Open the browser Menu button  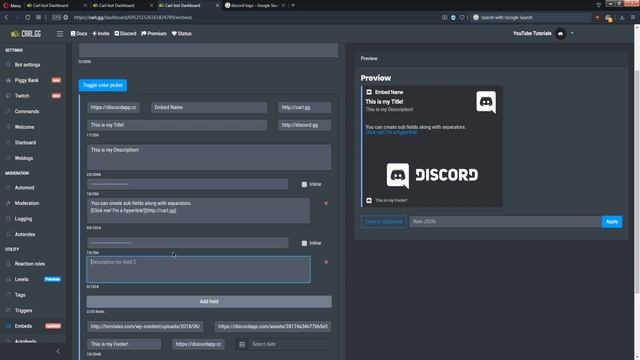click(x=12, y=5)
